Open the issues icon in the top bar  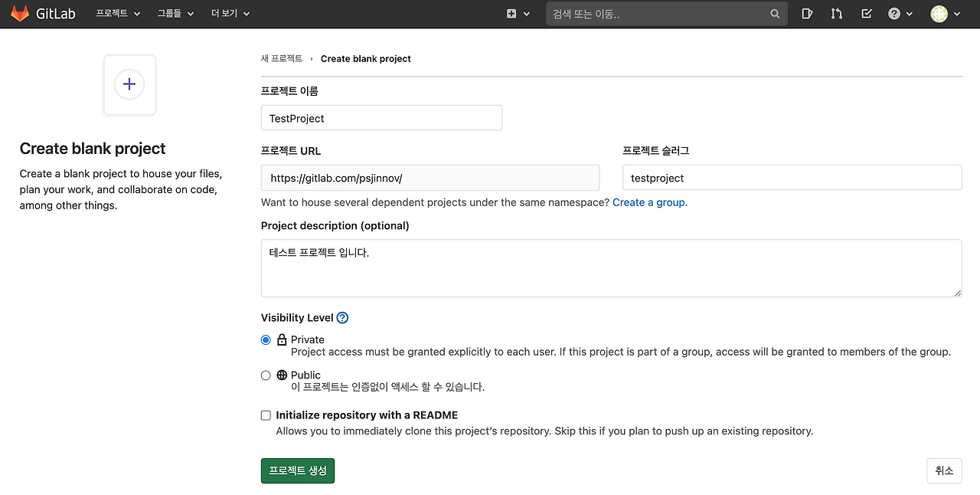(x=806, y=13)
